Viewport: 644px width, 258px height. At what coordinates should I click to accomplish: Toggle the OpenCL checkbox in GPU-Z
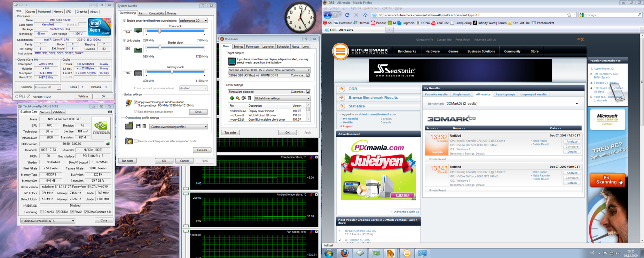[x=42, y=212]
